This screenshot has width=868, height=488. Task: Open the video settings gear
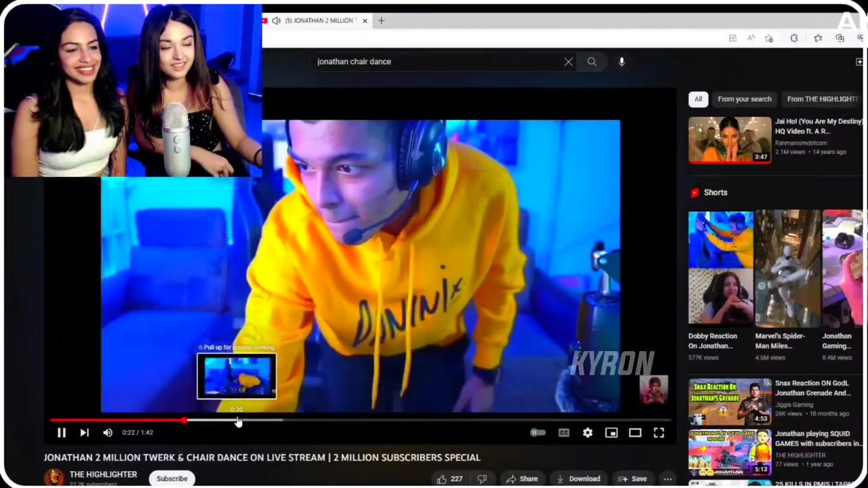point(587,432)
